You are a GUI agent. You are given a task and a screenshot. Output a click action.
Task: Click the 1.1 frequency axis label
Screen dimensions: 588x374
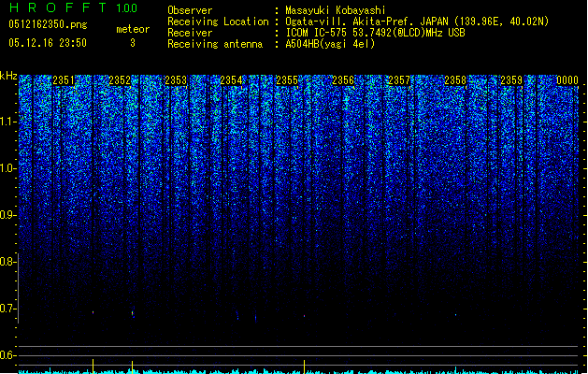coord(8,122)
